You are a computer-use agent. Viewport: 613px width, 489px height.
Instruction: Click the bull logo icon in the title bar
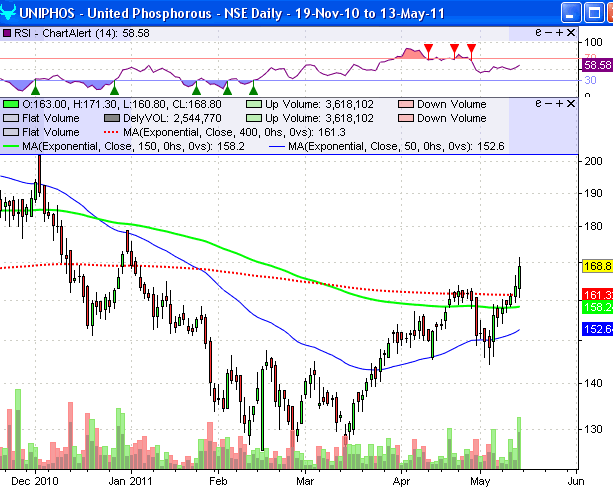(x=7, y=12)
